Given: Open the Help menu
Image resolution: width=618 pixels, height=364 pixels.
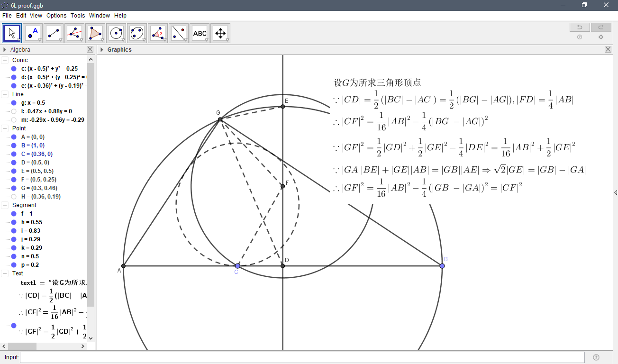Looking at the screenshot, I should pyautogui.click(x=120, y=16).
